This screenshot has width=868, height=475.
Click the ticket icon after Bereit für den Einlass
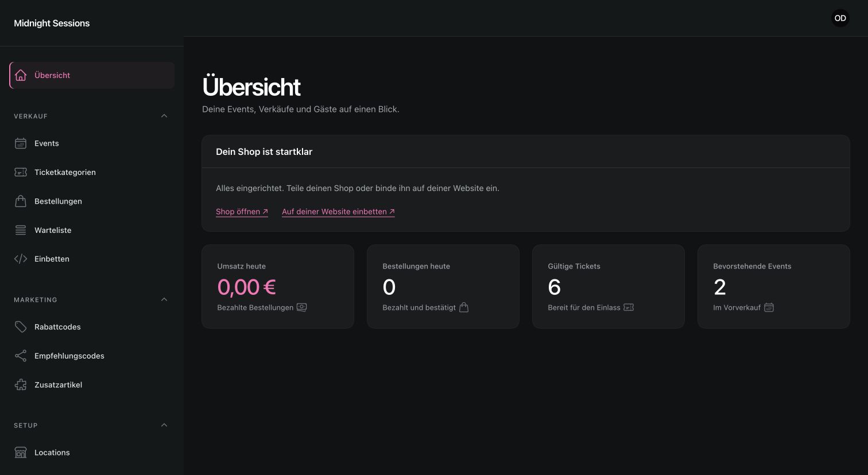629,307
